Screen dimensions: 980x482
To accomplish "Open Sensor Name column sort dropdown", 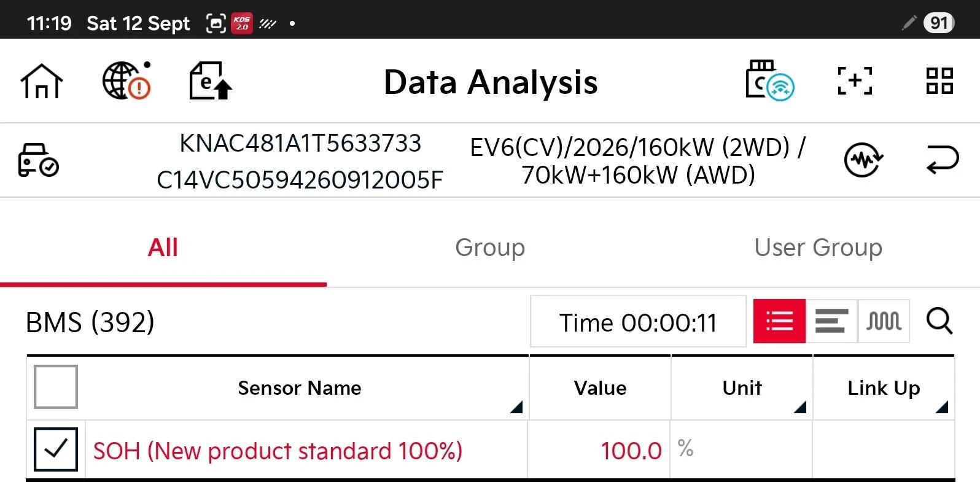I will tap(516, 406).
